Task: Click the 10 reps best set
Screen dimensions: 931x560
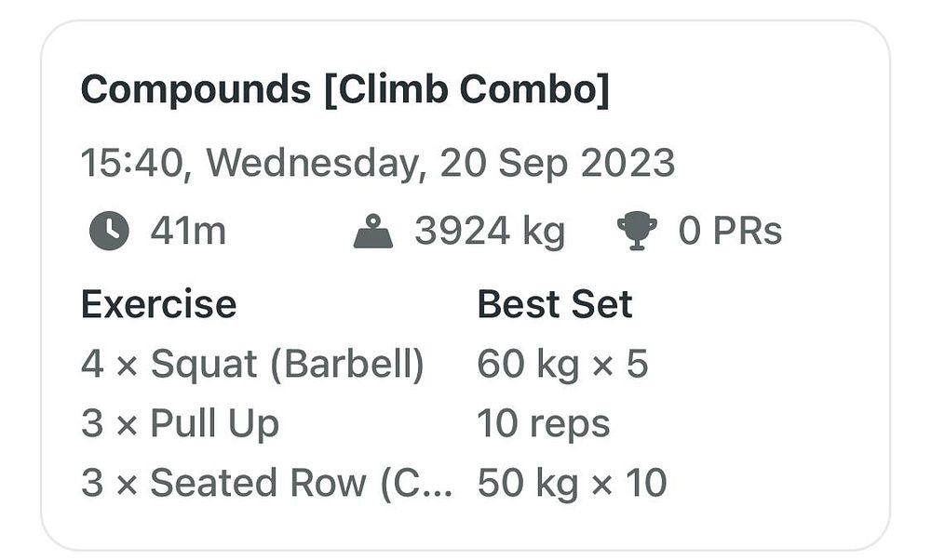Action: coord(544,424)
